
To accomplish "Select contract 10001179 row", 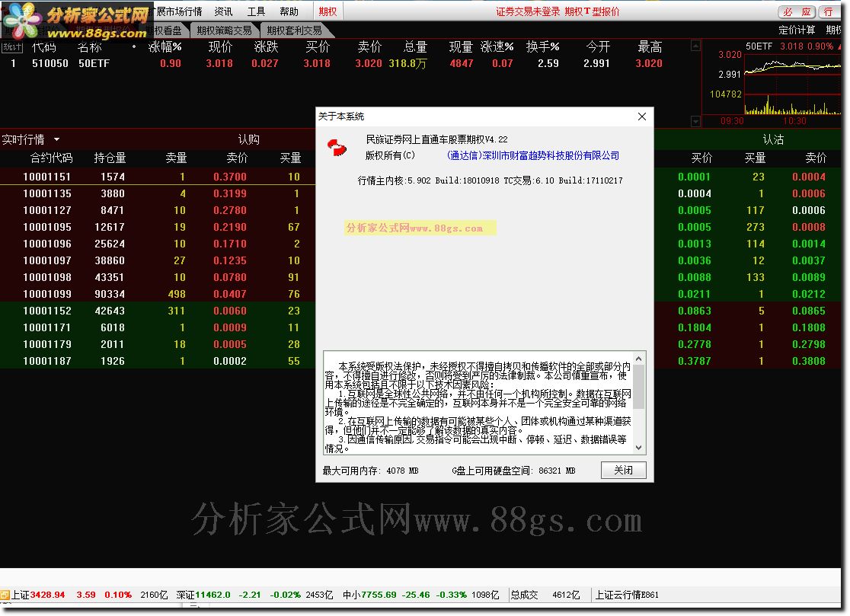I will (x=157, y=345).
